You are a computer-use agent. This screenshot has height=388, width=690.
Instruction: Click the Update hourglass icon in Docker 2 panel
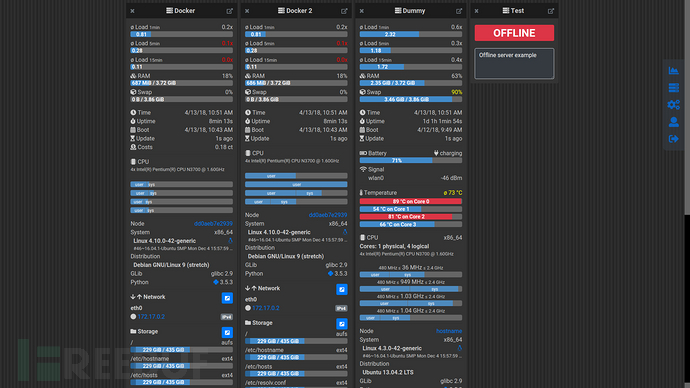click(x=247, y=139)
